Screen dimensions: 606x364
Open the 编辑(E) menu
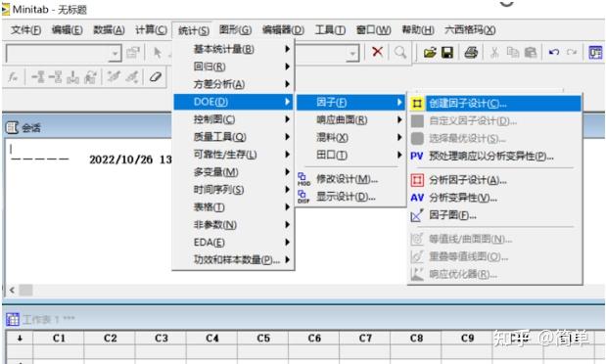click(67, 29)
